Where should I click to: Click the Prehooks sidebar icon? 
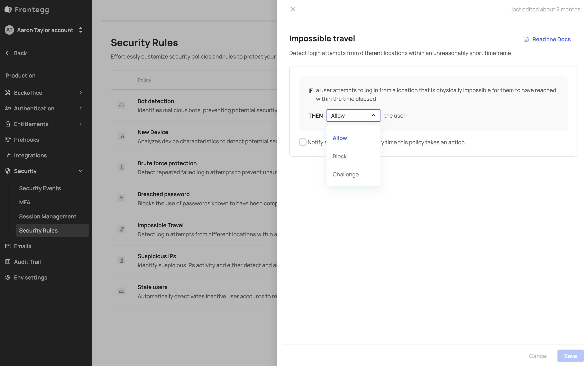coord(8,140)
